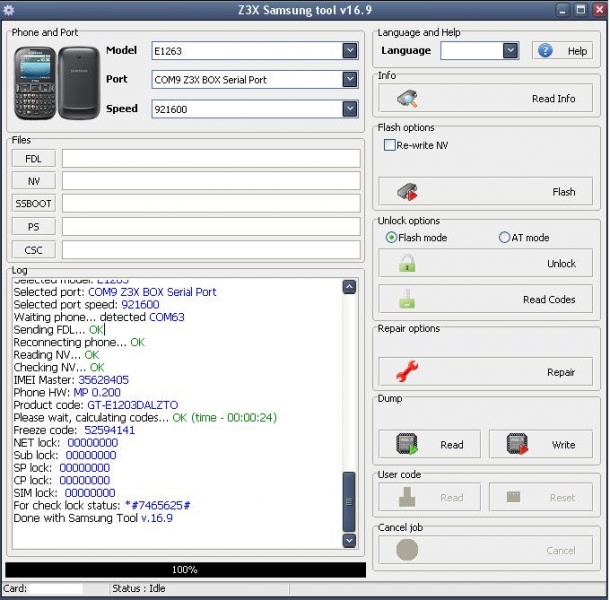Click into the SSBOOT file path field

(211, 204)
